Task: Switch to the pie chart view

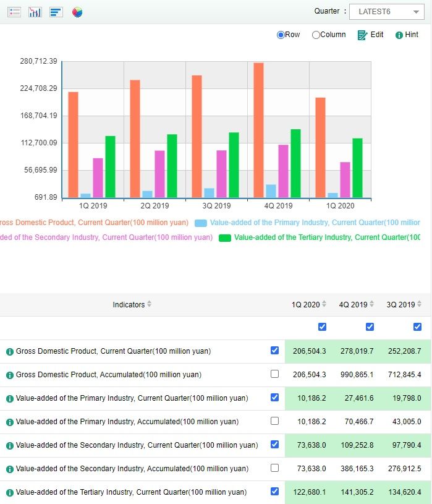Action: point(77,12)
